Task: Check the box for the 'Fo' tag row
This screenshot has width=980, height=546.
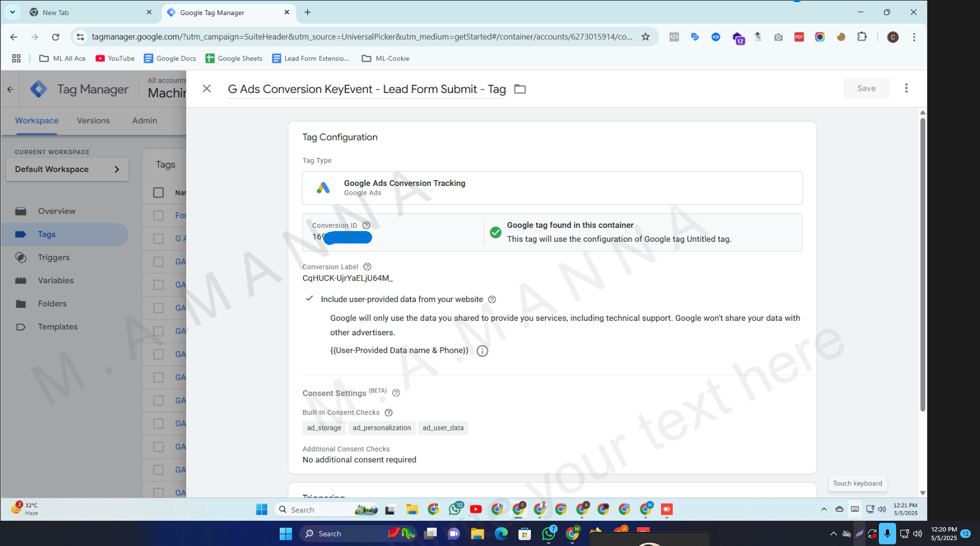Action: [158, 215]
